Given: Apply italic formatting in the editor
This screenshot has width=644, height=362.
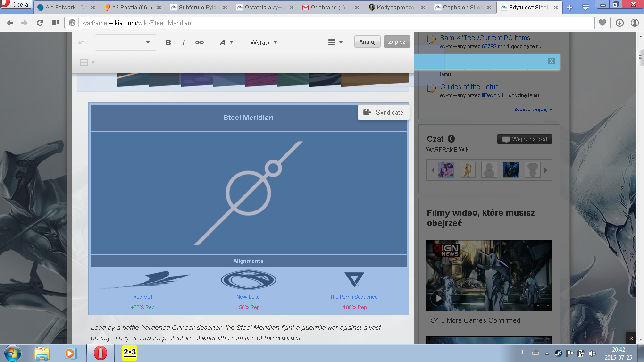Looking at the screenshot, I should (184, 42).
